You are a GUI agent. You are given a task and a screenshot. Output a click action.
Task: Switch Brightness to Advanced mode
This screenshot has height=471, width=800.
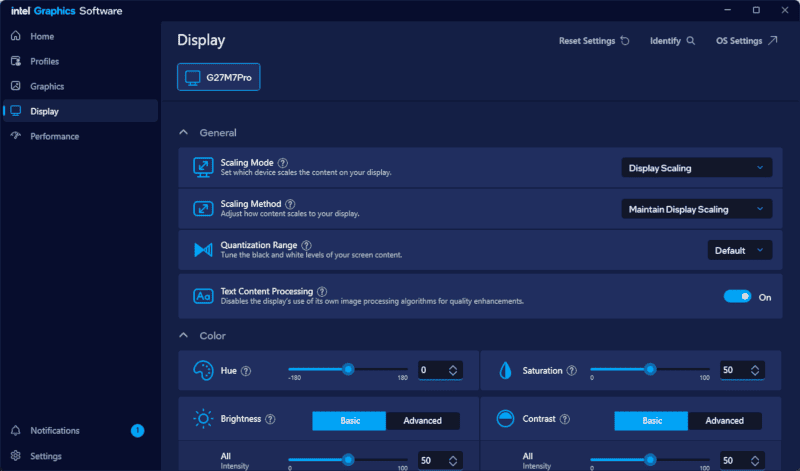point(422,421)
